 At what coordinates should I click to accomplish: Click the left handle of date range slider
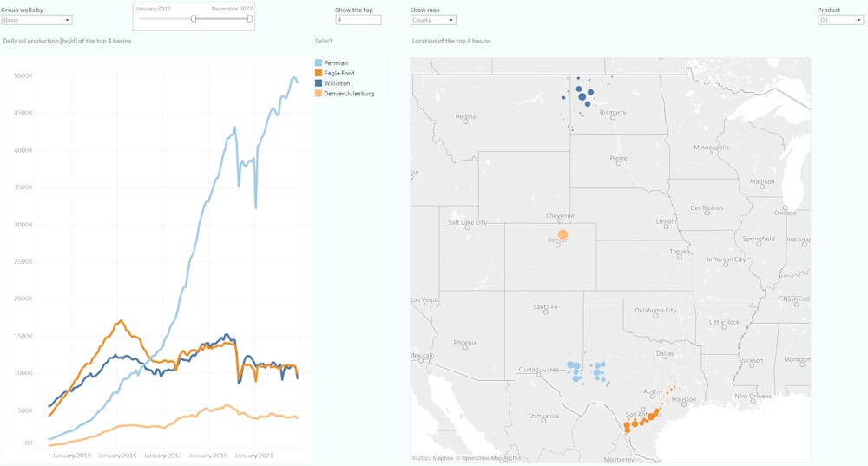pyautogui.click(x=194, y=18)
